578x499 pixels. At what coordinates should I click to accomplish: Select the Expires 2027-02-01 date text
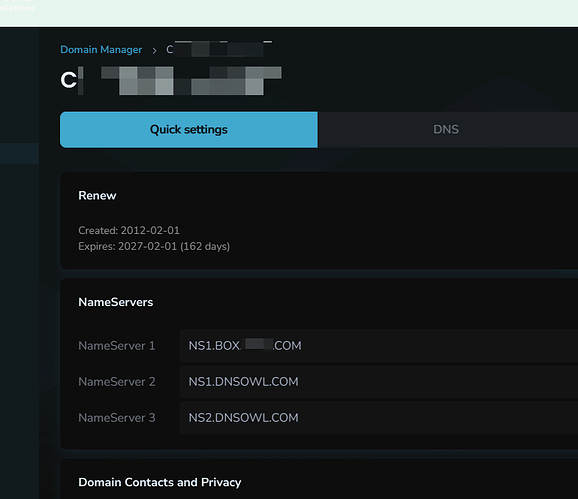154,246
